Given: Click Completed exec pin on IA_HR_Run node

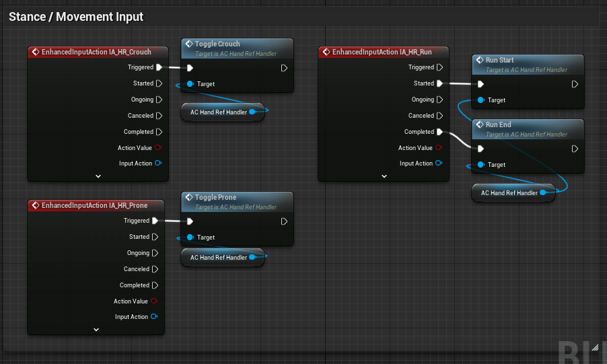Looking at the screenshot, I should pos(439,132).
